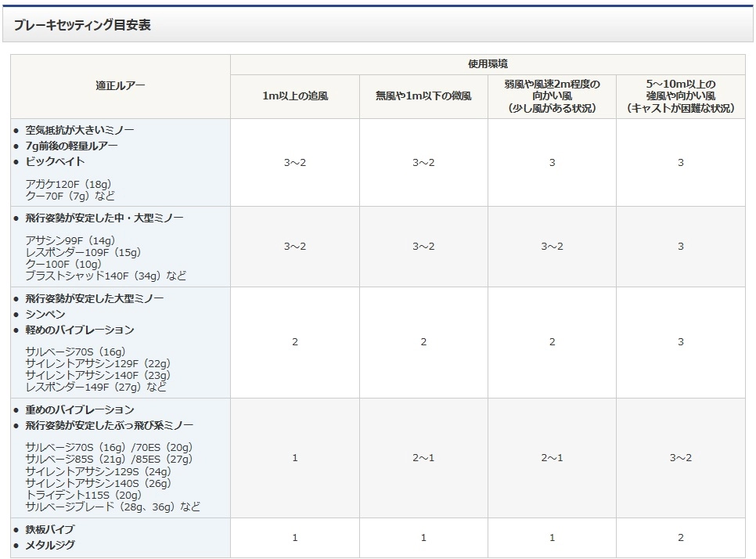Screen dimensions: 756x559
Task: Click the text シンペン
Action: coord(45,315)
